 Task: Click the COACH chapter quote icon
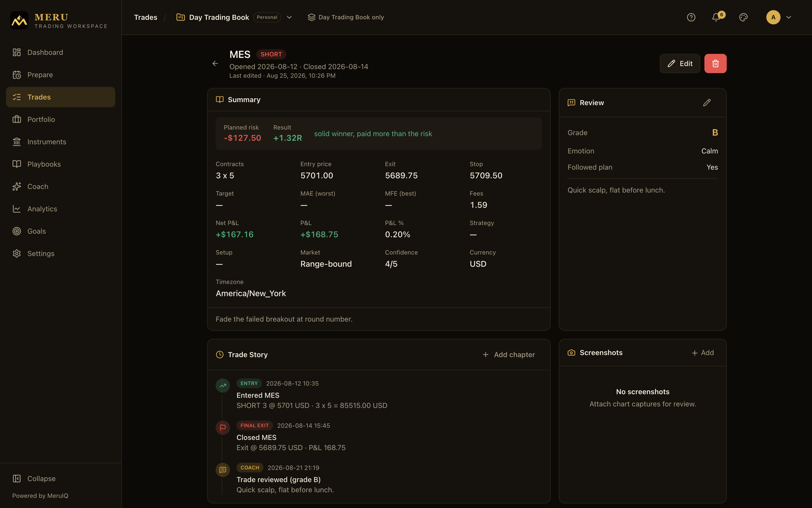[x=223, y=470]
